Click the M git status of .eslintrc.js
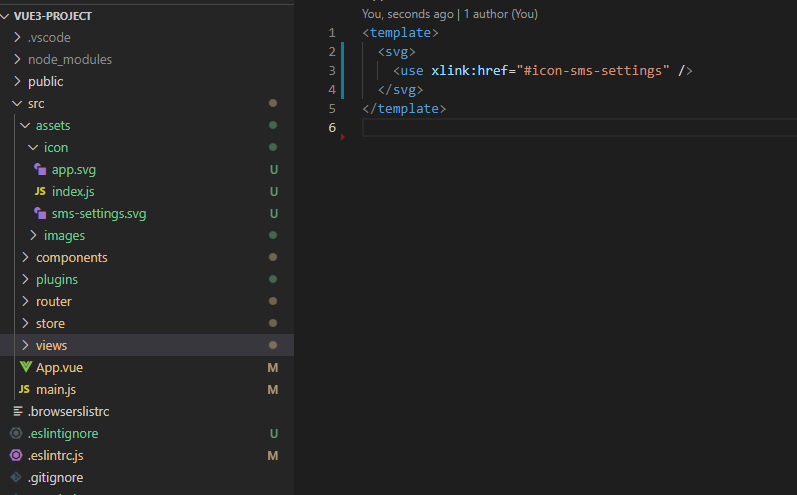Image resolution: width=797 pixels, height=495 pixels. pyautogui.click(x=273, y=456)
